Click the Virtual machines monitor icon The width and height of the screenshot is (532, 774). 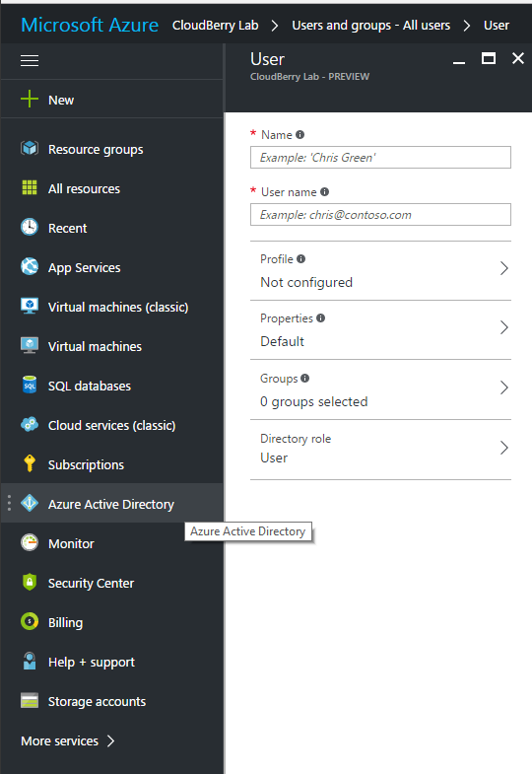[x=30, y=345]
